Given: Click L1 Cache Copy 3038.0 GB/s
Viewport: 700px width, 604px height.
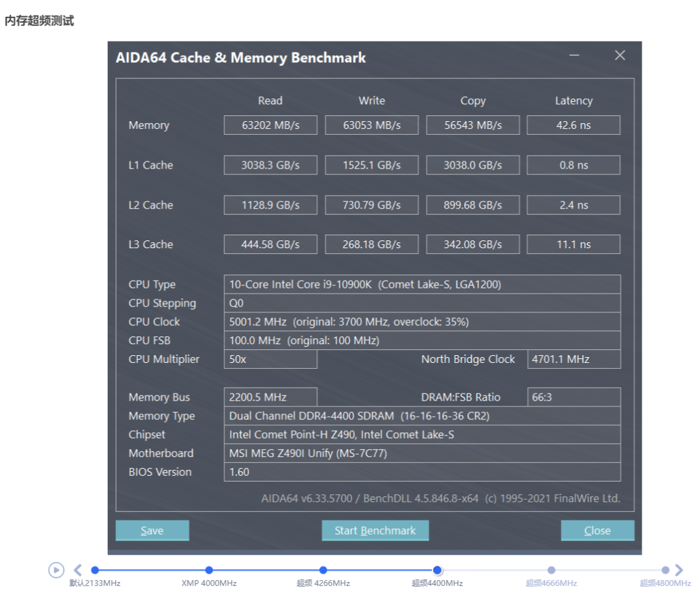Looking at the screenshot, I should [x=472, y=165].
